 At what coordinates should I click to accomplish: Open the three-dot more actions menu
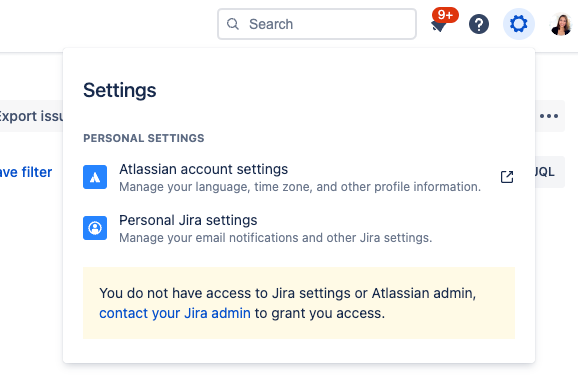pyautogui.click(x=549, y=116)
